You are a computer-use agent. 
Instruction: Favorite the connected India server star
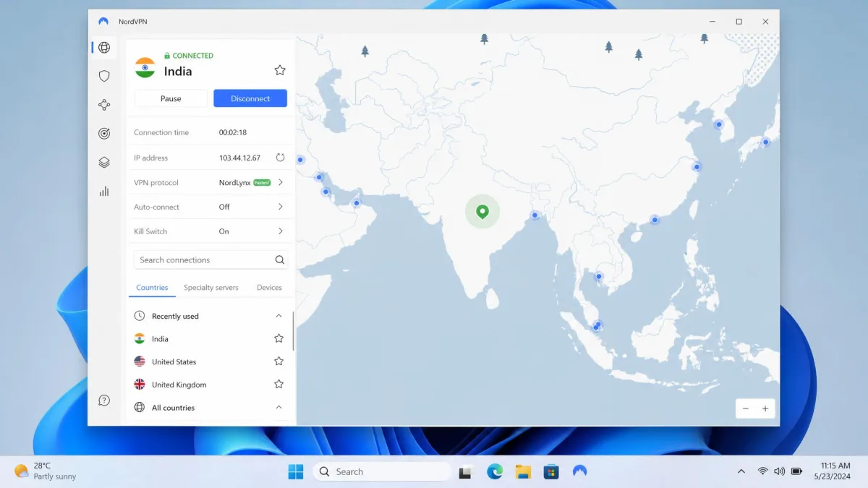pos(280,70)
